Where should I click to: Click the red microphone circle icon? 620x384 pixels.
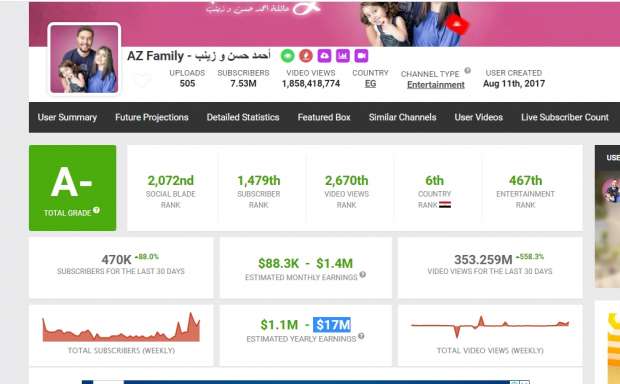tap(306, 56)
